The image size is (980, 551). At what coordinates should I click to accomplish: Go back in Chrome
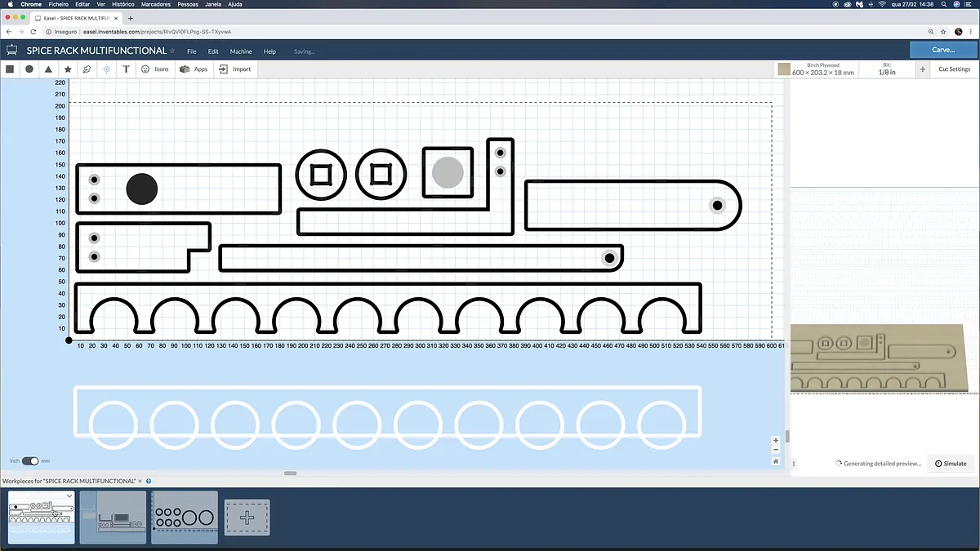pyautogui.click(x=9, y=31)
